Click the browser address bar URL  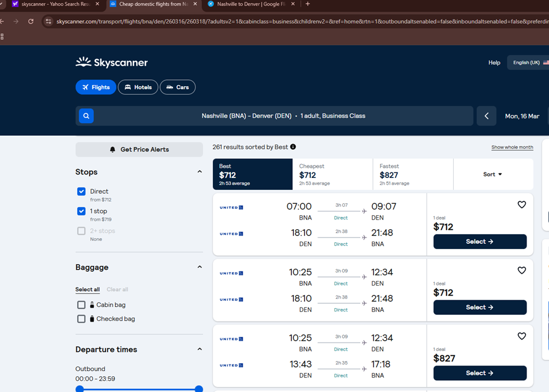[302, 21]
